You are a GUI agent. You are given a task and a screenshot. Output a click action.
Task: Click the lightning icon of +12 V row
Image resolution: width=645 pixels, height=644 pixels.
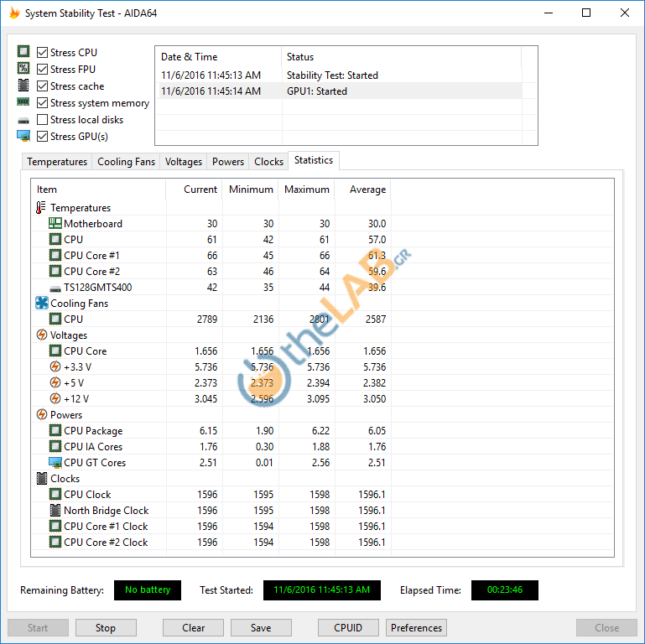click(55, 398)
